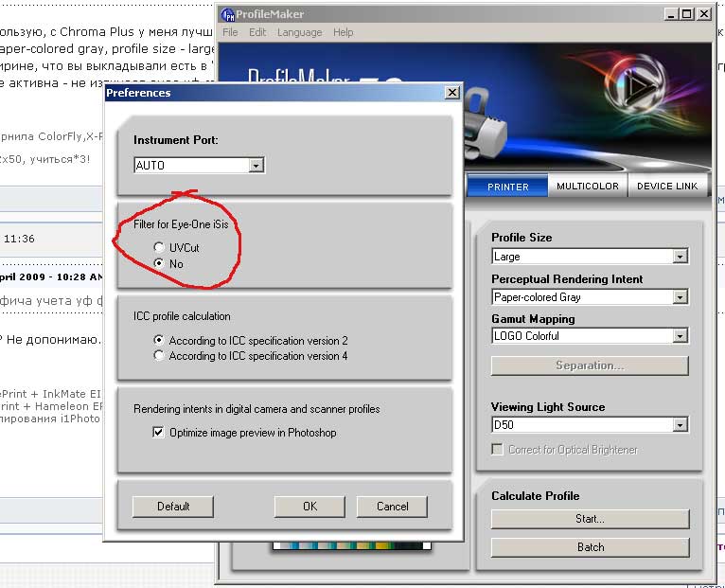Viewport: 725px width, 588px height.
Task: Start profile calculation
Action: point(590,519)
